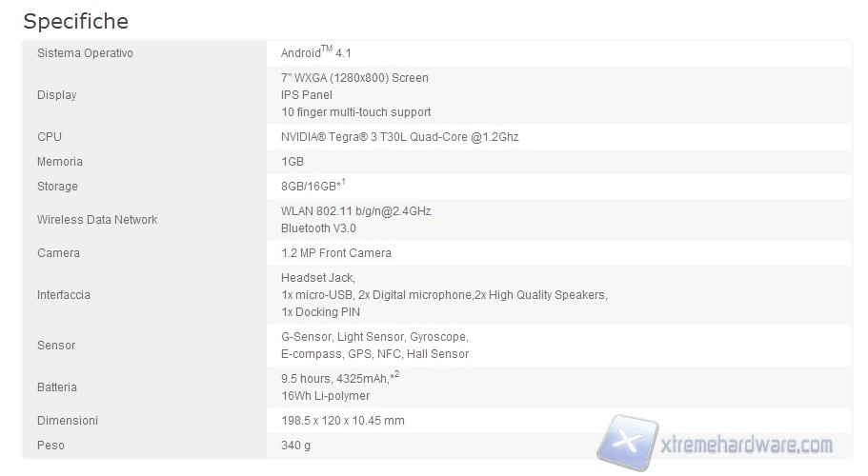Click the G-Sensor, Light Sensor, Gyroscope text
This screenshot has height=476, width=868.
[x=374, y=337]
